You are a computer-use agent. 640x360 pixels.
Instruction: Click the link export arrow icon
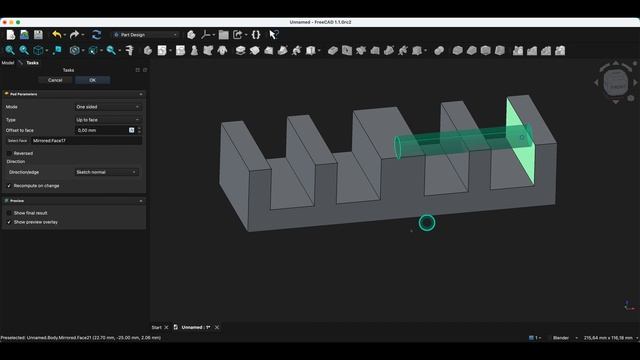238,35
